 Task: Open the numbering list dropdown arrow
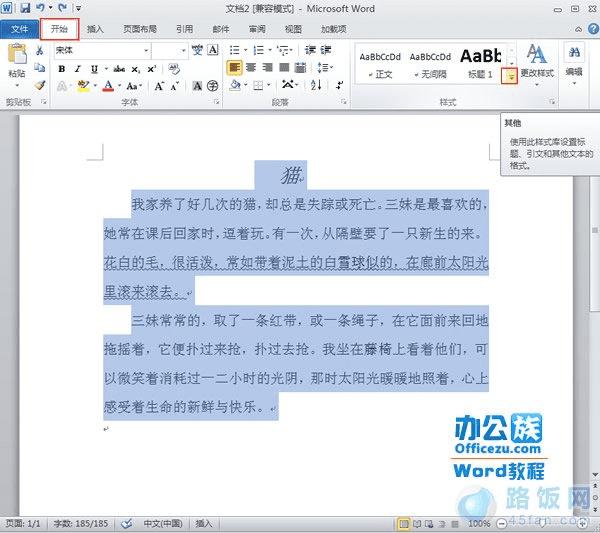(x=270, y=51)
